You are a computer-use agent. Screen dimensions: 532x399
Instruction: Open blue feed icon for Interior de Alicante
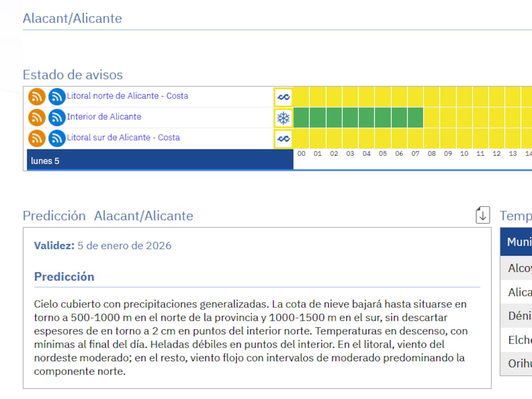tap(57, 117)
